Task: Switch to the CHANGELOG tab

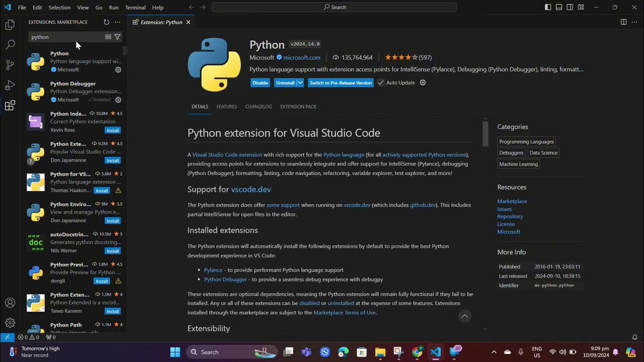Action: click(259, 107)
